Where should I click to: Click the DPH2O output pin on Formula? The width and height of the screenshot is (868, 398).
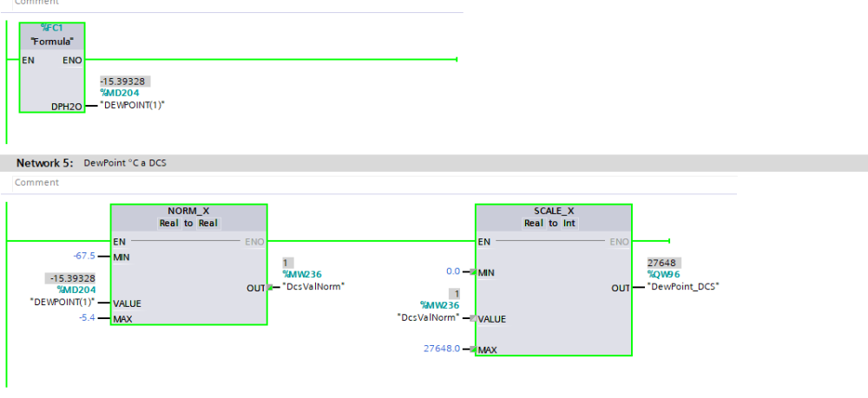click(65, 105)
